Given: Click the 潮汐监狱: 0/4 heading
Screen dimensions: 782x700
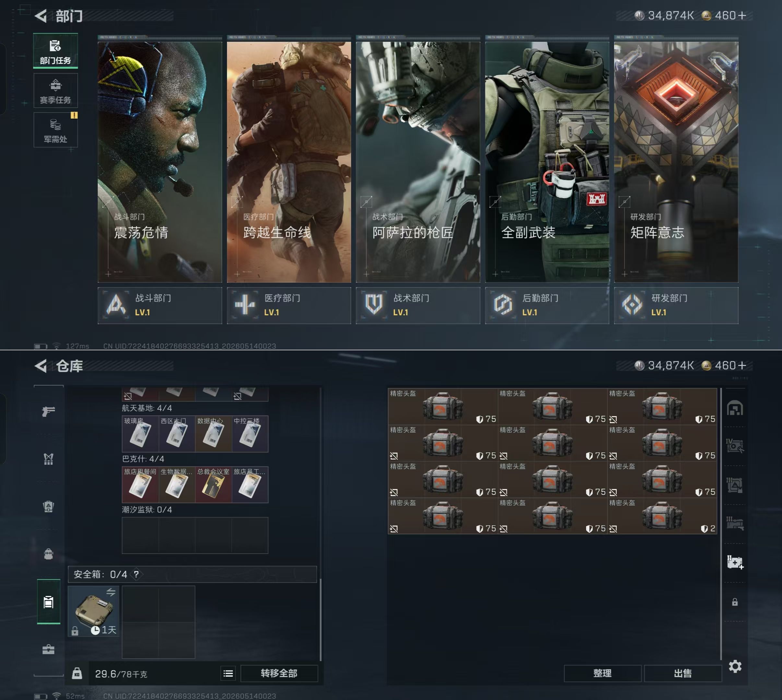Looking at the screenshot, I should click(147, 510).
